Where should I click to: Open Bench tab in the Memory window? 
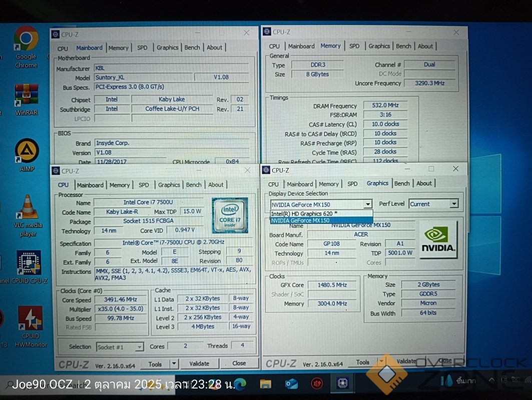(x=403, y=46)
